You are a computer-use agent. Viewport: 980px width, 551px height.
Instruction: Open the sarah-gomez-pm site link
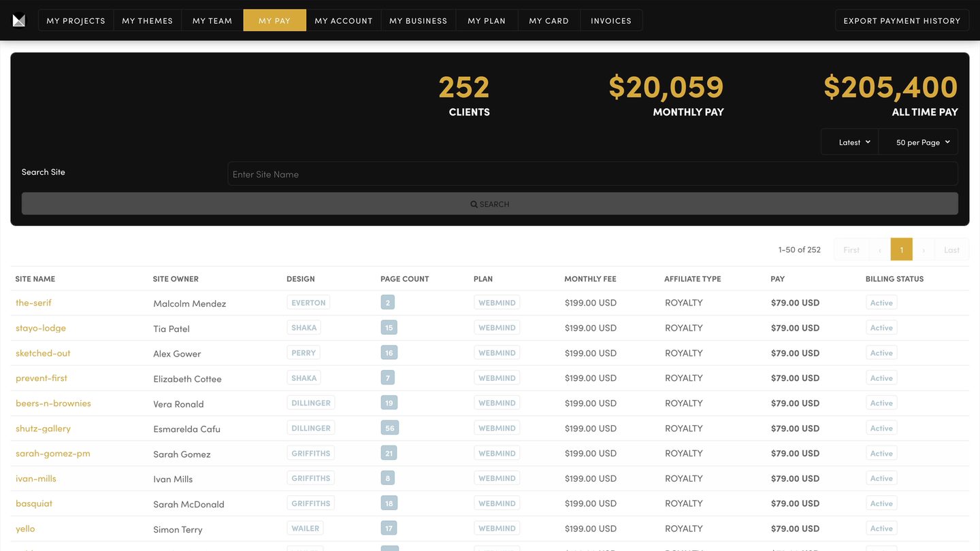tap(53, 454)
